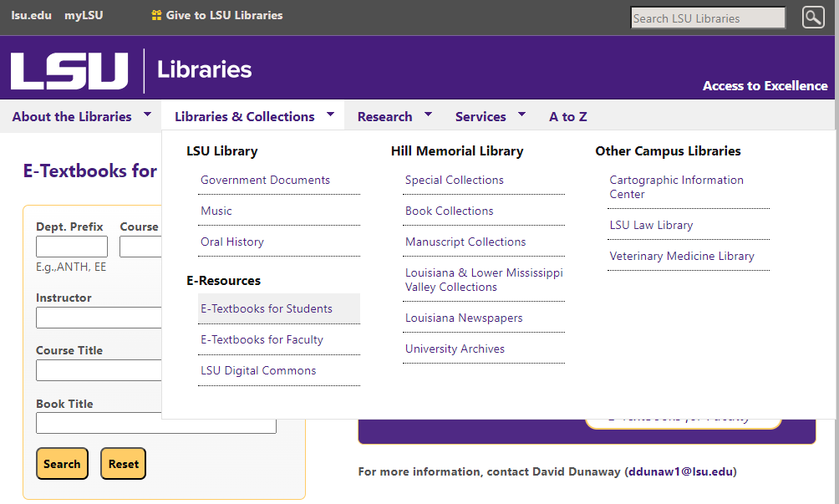Click the Search LSU Libraries field
The height and width of the screenshot is (504, 839).
click(x=708, y=18)
